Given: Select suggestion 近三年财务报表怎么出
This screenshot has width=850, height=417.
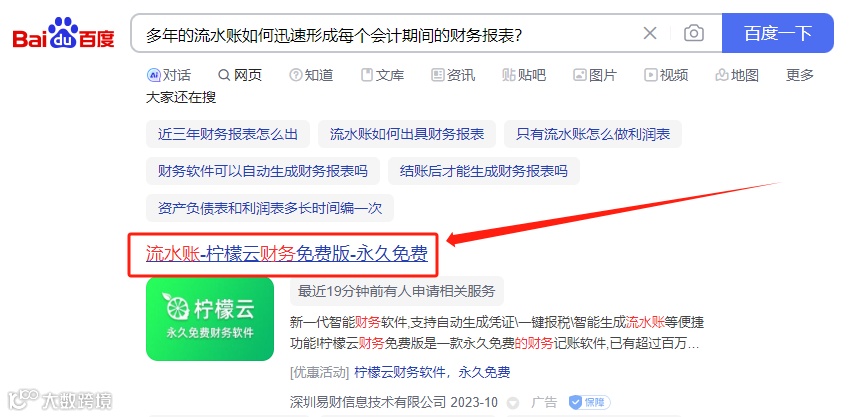Looking at the screenshot, I should [x=228, y=134].
